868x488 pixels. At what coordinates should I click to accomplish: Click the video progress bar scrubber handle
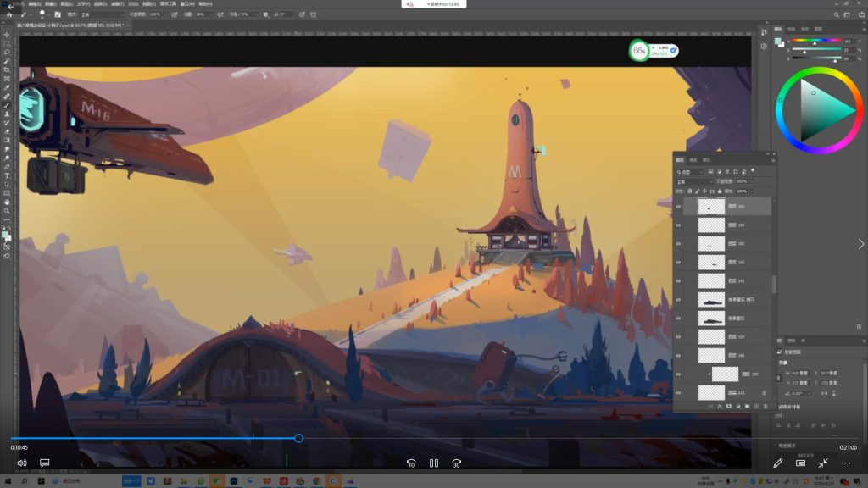[x=298, y=438]
